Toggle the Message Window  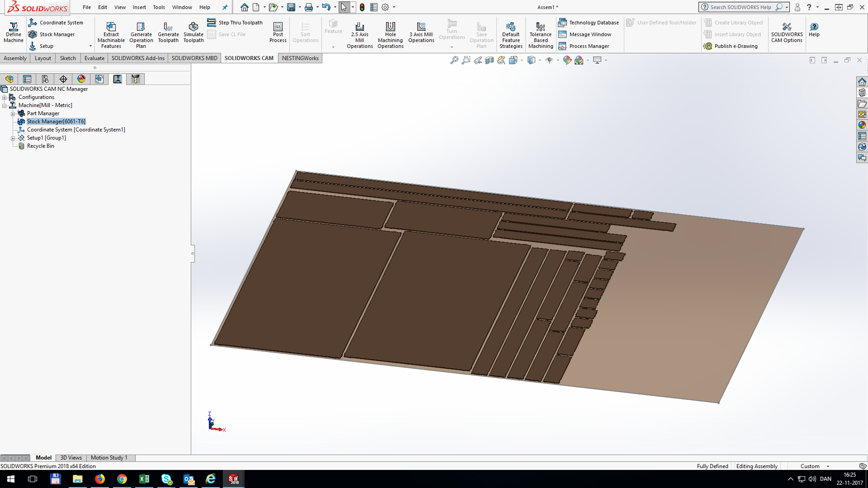pyautogui.click(x=585, y=34)
